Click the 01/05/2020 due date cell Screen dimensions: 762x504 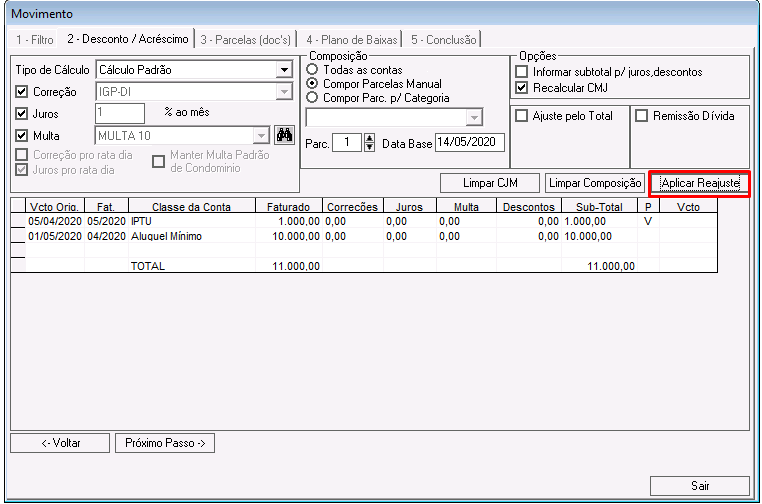click(x=55, y=236)
